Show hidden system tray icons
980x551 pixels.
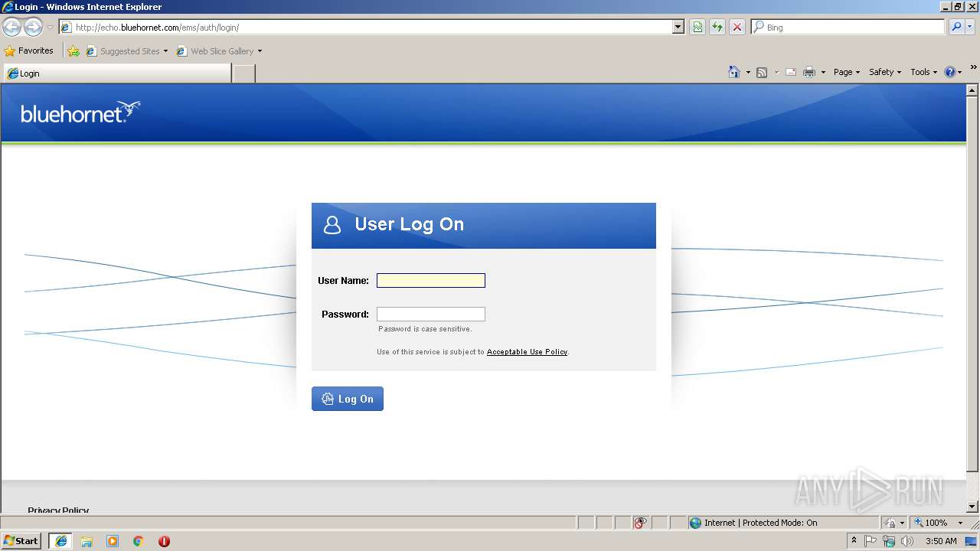click(854, 541)
